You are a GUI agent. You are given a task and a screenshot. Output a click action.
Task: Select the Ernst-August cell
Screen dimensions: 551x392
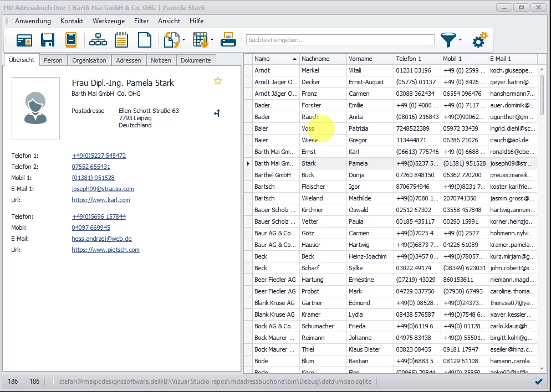(370, 82)
